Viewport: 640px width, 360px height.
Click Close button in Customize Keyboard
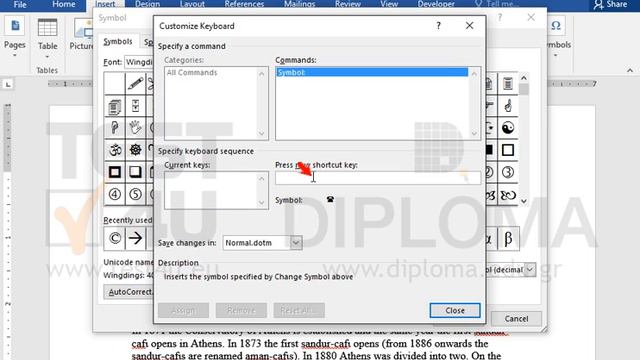tap(455, 310)
